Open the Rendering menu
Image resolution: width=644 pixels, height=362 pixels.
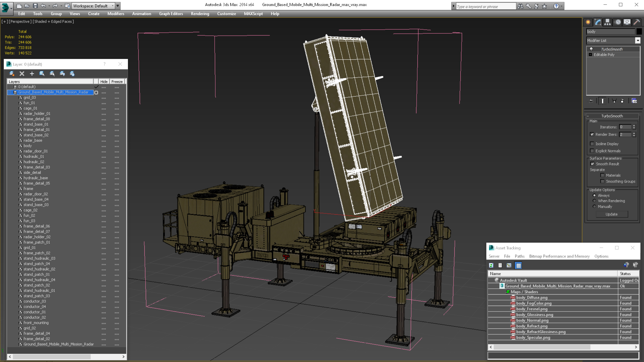pyautogui.click(x=200, y=14)
